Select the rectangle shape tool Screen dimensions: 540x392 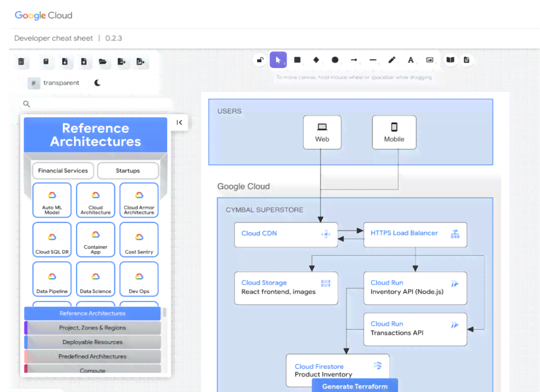[297, 60]
